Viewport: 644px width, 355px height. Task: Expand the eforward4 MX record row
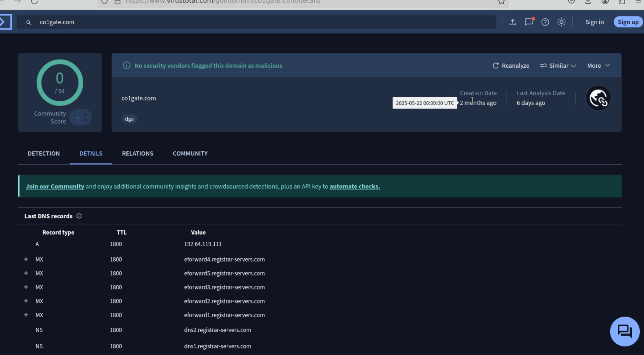point(26,259)
